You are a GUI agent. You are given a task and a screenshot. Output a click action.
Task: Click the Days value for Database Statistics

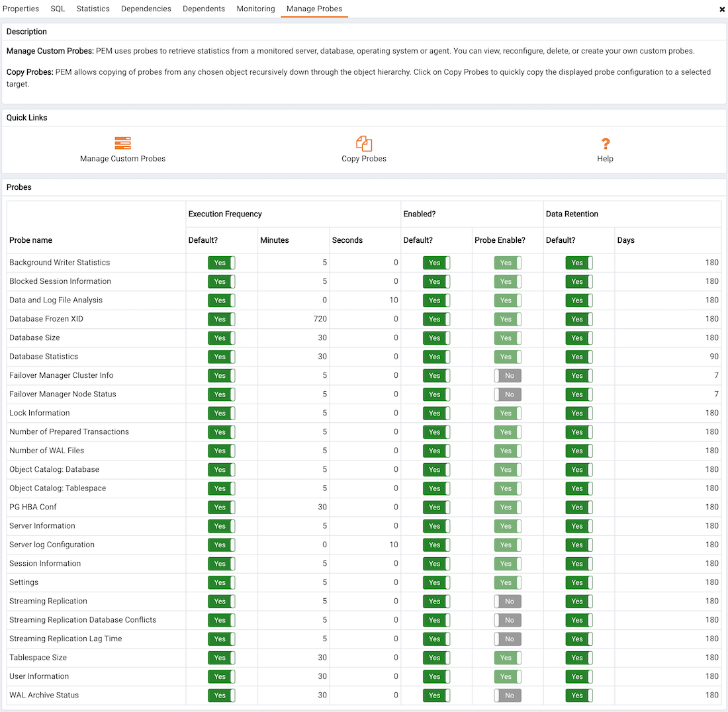tap(714, 357)
